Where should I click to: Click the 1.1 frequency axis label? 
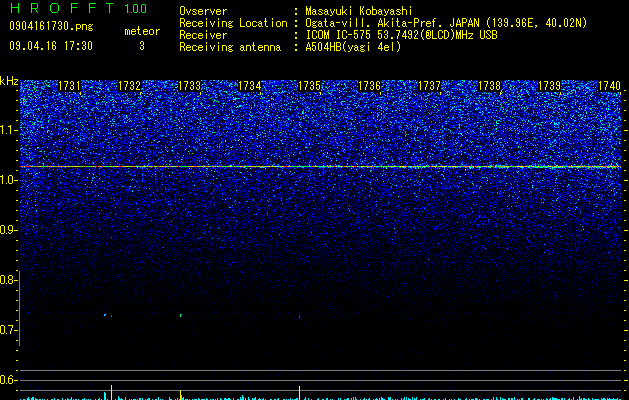(x=8, y=130)
